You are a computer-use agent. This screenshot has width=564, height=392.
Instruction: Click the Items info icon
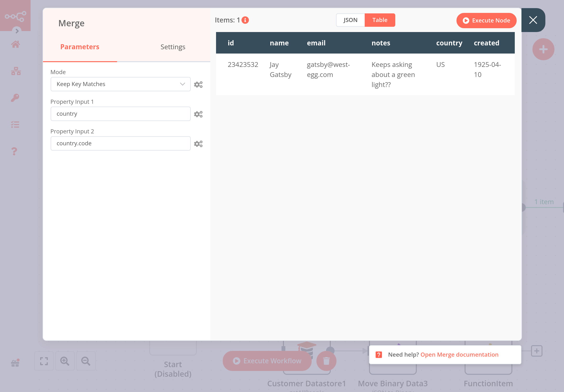[245, 20]
